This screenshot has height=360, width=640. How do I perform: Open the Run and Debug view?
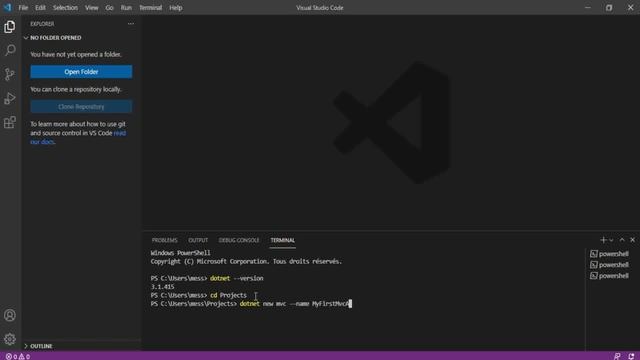coord(10,98)
